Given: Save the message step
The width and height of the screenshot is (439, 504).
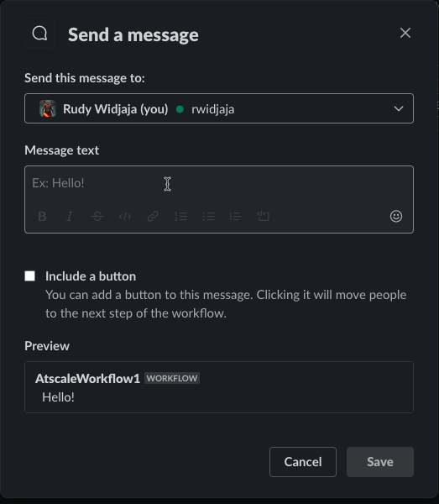Looking at the screenshot, I should coord(380,462).
